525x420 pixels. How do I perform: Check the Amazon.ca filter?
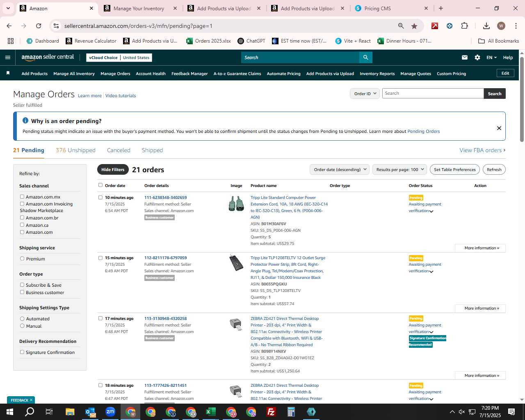pyautogui.click(x=22, y=225)
